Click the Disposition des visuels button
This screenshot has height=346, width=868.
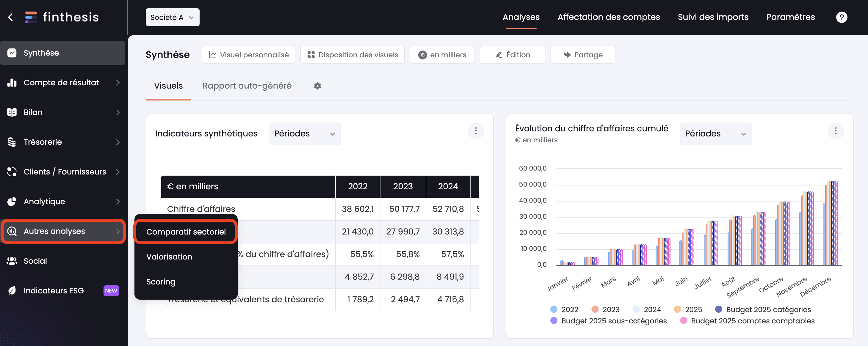(x=352, y=54)
